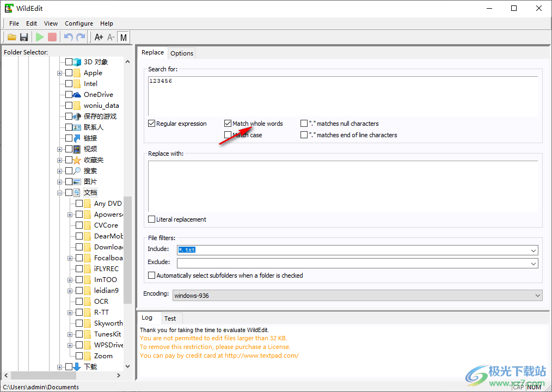This screenshot has height=392, width=552.
Task: Open the Configure menu
Action: (x=79, y=23)
